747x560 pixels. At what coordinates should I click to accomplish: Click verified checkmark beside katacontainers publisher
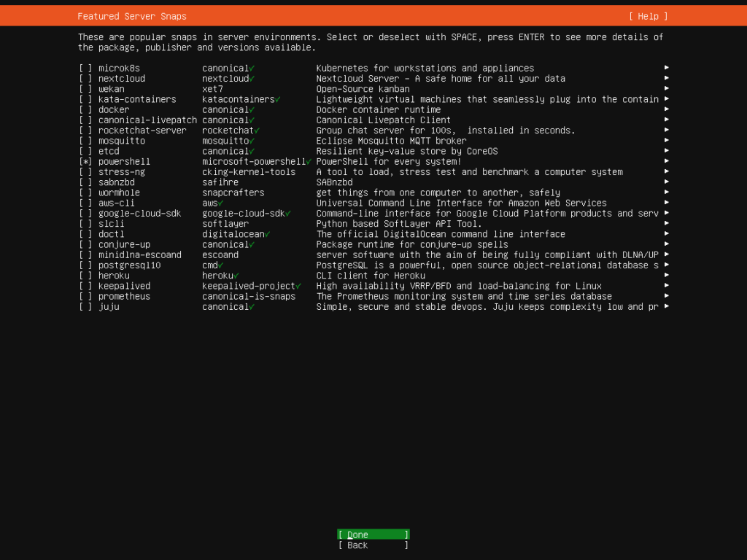pos(278,99)
